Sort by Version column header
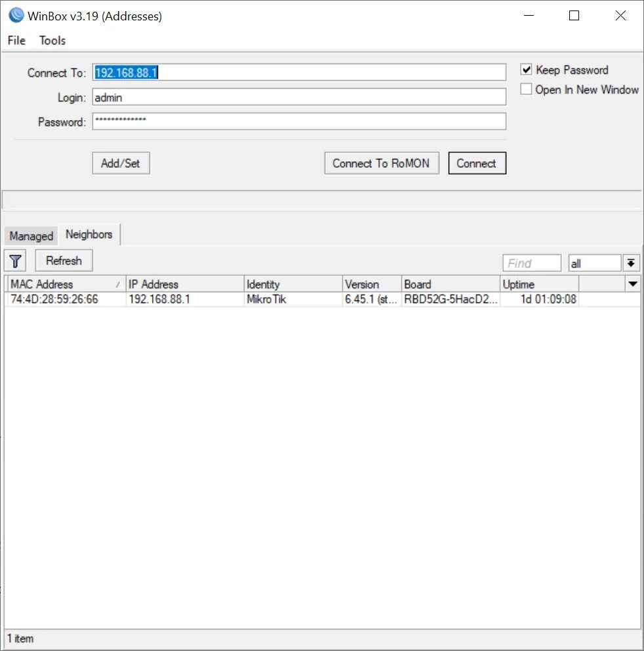 tap(372, 284)
